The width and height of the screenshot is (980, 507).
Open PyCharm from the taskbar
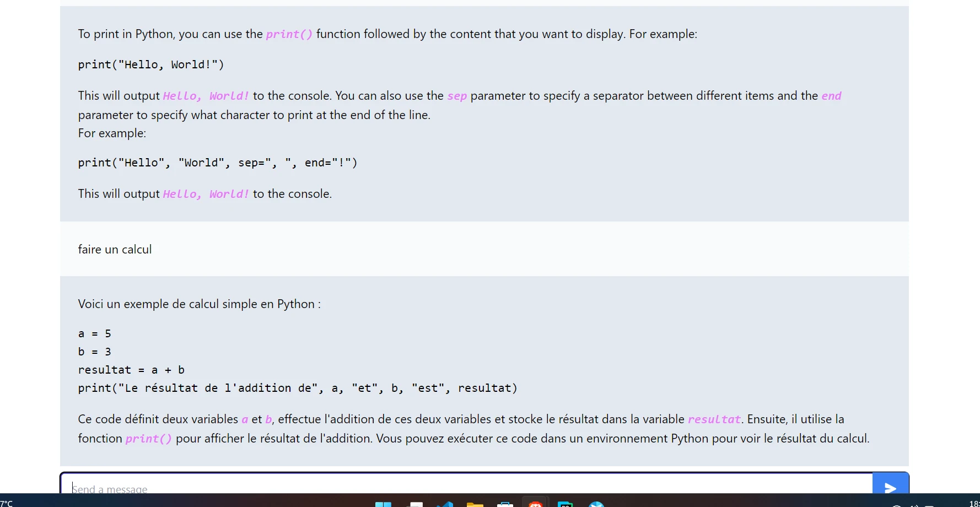[x=565, y=504]
